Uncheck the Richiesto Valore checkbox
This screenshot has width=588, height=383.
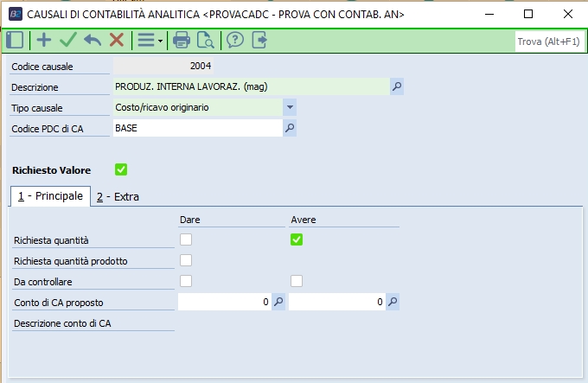tap(121, 169)
